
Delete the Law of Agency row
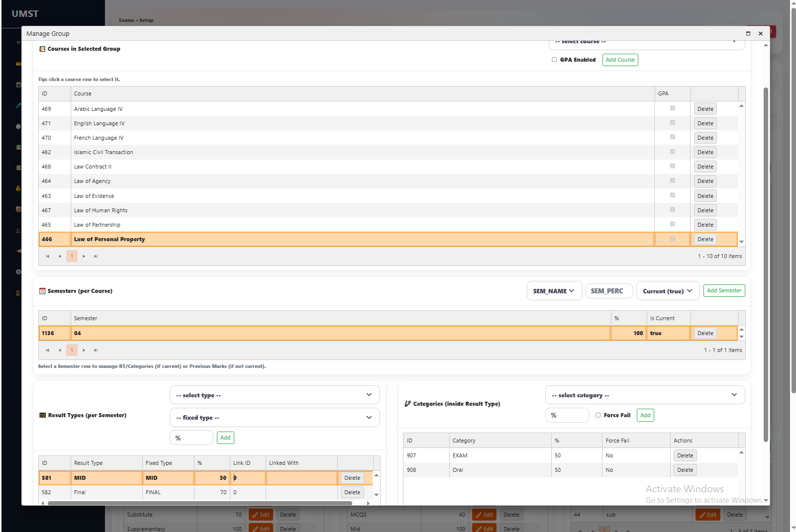point(705,181)
